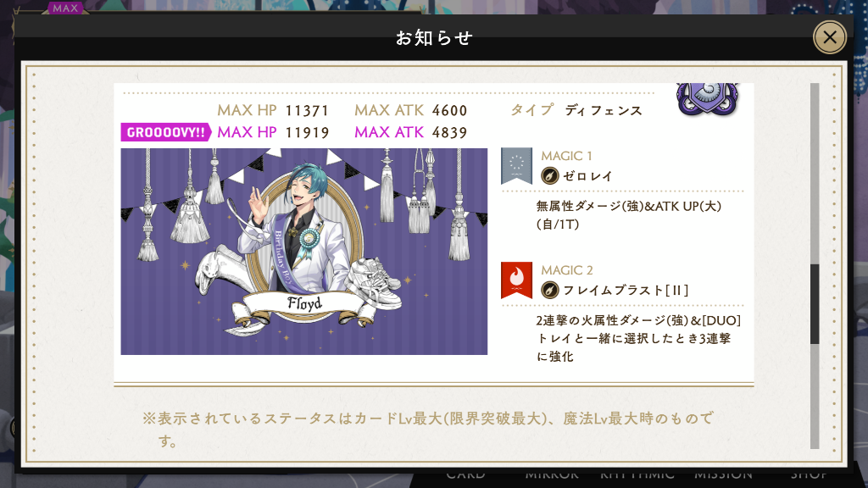Click the GROOOOVY!! badge
The height and width of the screenshot is (488, 868).
pos(166,132)
